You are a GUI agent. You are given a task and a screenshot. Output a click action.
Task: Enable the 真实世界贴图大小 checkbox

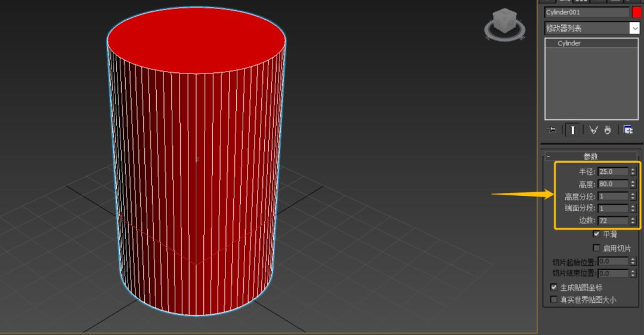pyautogui.click(x=553, y=300)
